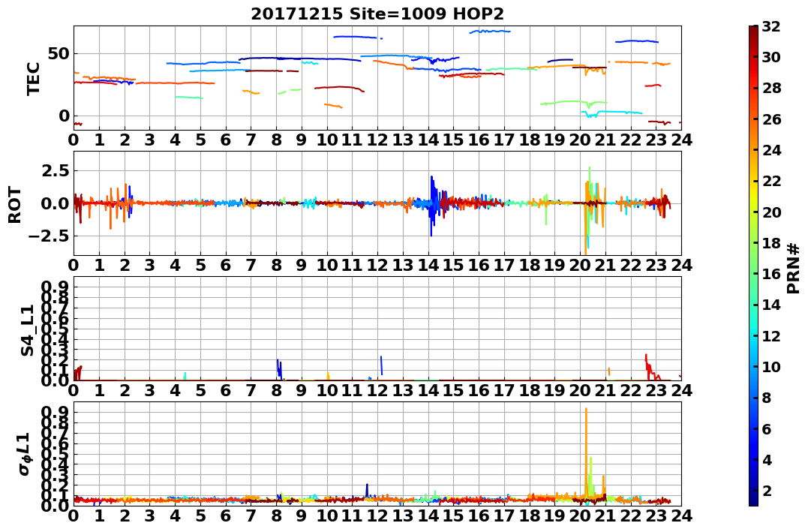Screen dimensions: 808x532
Task: Click x-axis tick '8' under S4_L1 panel
Action: click(276, 390)
